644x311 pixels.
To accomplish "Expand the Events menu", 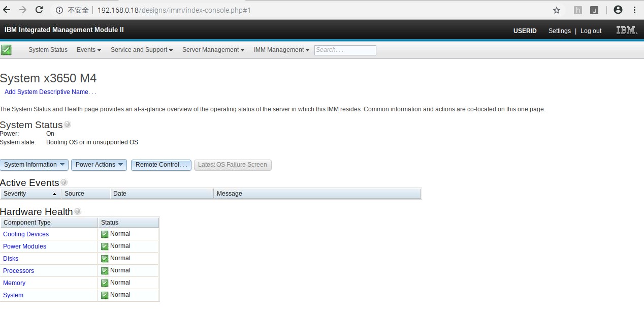I will point(88,49).
